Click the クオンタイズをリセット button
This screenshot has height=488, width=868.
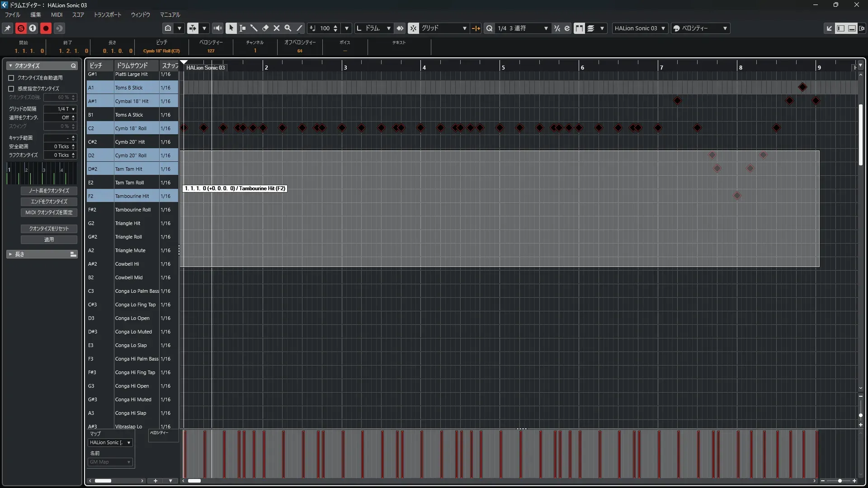(49, 229)
